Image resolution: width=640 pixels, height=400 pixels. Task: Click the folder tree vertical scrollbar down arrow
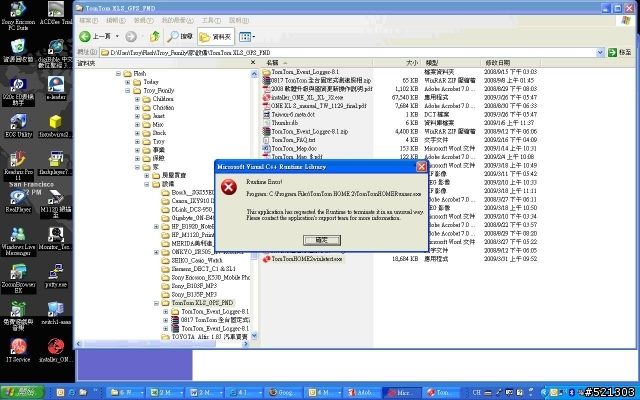(254, 336)
